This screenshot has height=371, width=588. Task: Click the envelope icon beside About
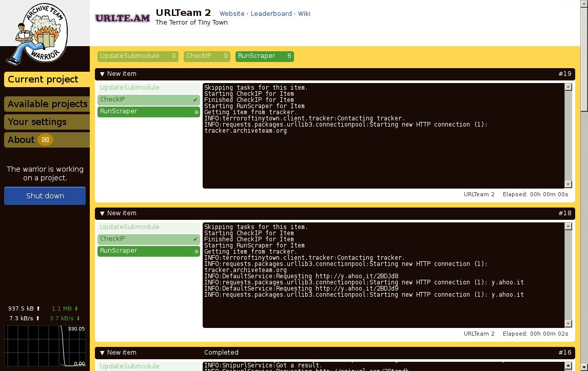pyautogui.click(x=45, y=140)
